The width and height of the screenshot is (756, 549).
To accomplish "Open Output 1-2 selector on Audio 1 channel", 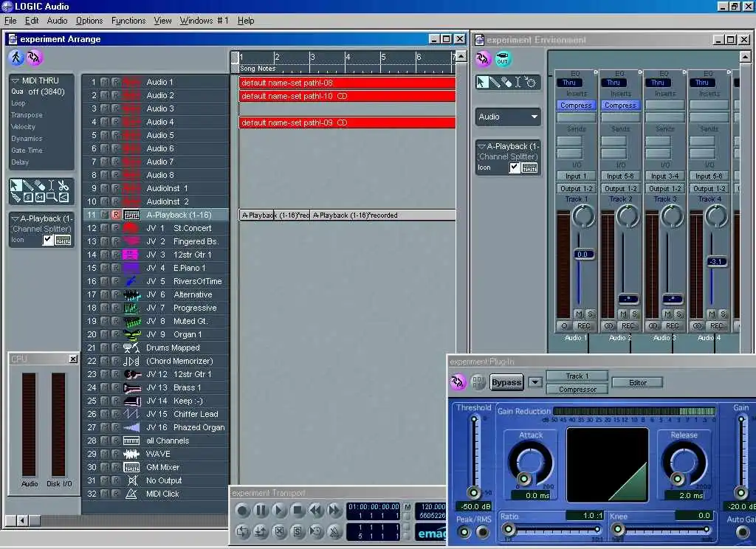I will pyautogui.click(x=576, y=188).
